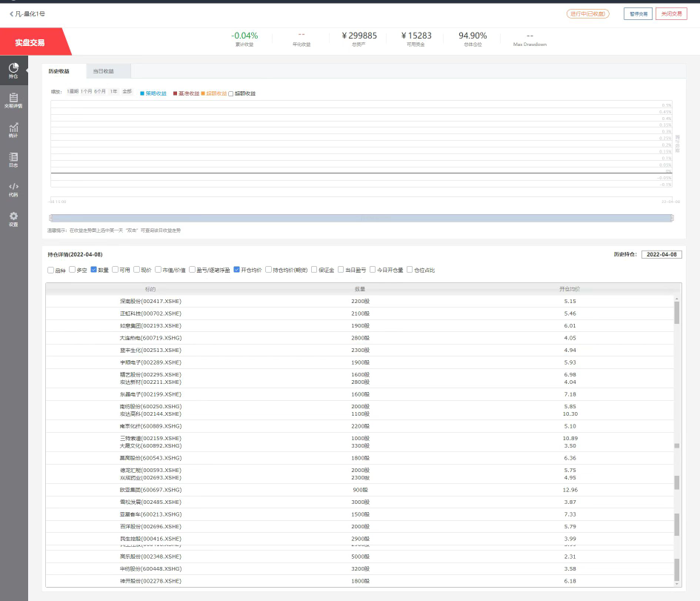700x601 pixels.
Task: Open the 设置 gear icon in sidebar
Action: [13, 217]
